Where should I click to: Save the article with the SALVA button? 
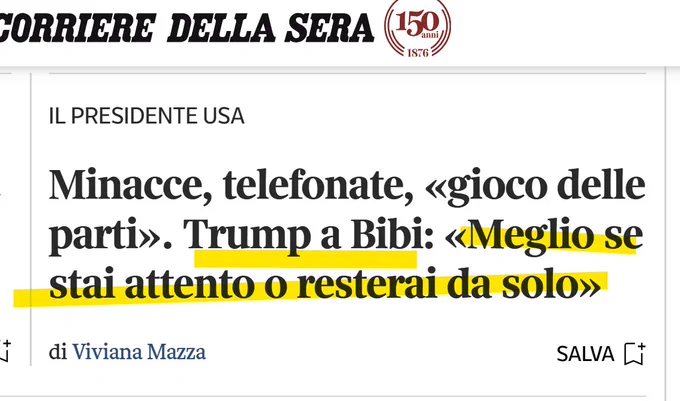pos(601,354)
